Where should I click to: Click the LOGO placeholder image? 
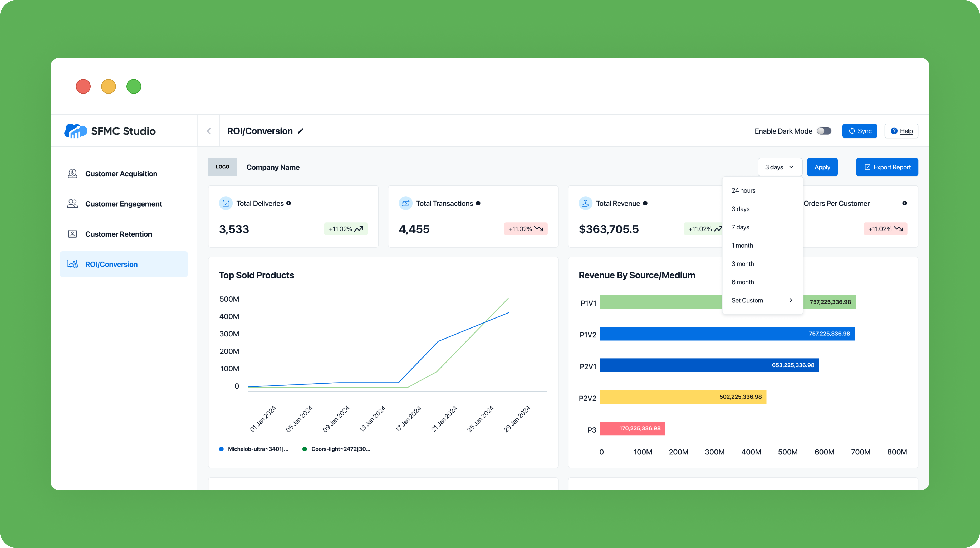pos(223,167)
